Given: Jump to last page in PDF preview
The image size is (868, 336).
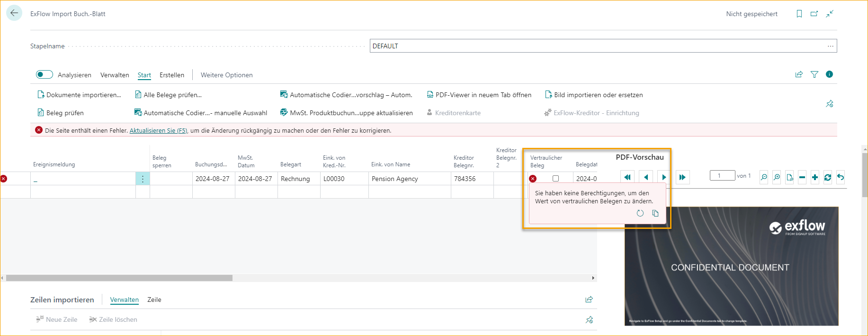Looking at the screenshot, I should 682,177.
